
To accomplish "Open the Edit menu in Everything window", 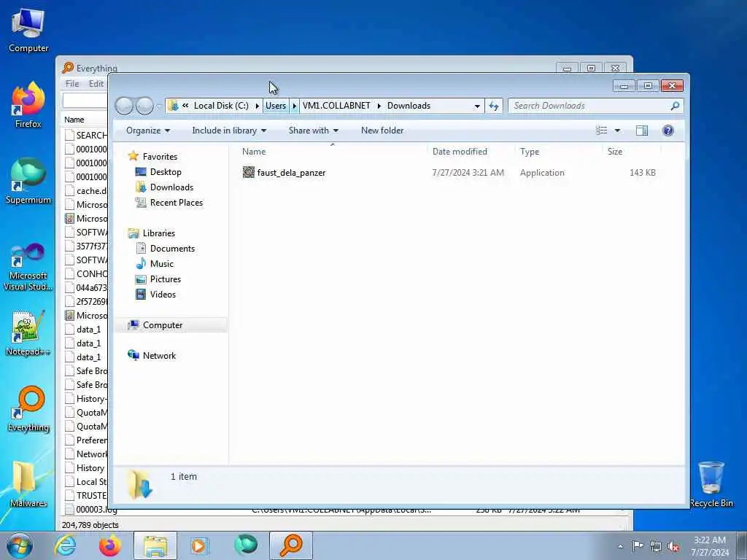I will pyautogui.click(x=96, y=84).
